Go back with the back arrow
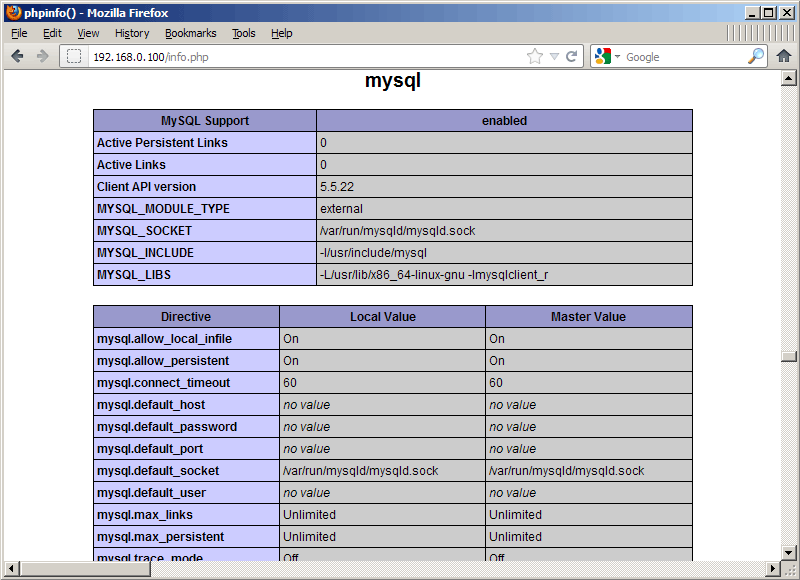Image resolution: width=800 pixels, height=580 pixels. [17, 56]
